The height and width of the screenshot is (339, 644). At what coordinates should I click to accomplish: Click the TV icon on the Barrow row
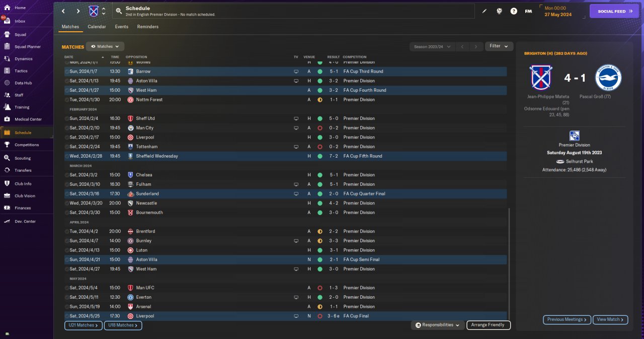[296, 72]
